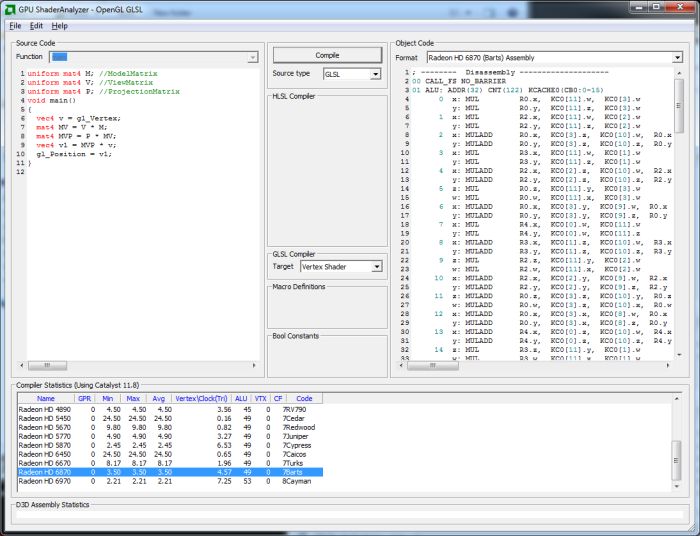This screenshot has width=700, height=536.
Task: Open the Help menu
Action: coord(59,26)
